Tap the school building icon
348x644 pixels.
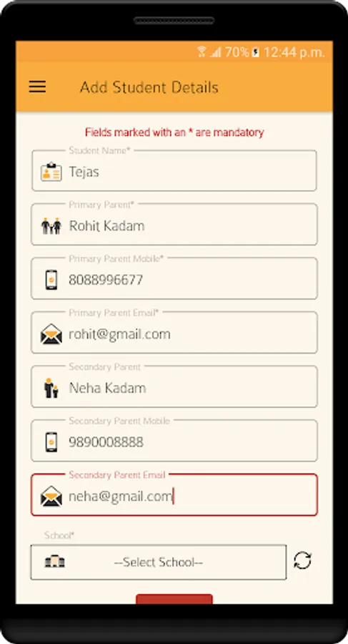coord(54,562)
